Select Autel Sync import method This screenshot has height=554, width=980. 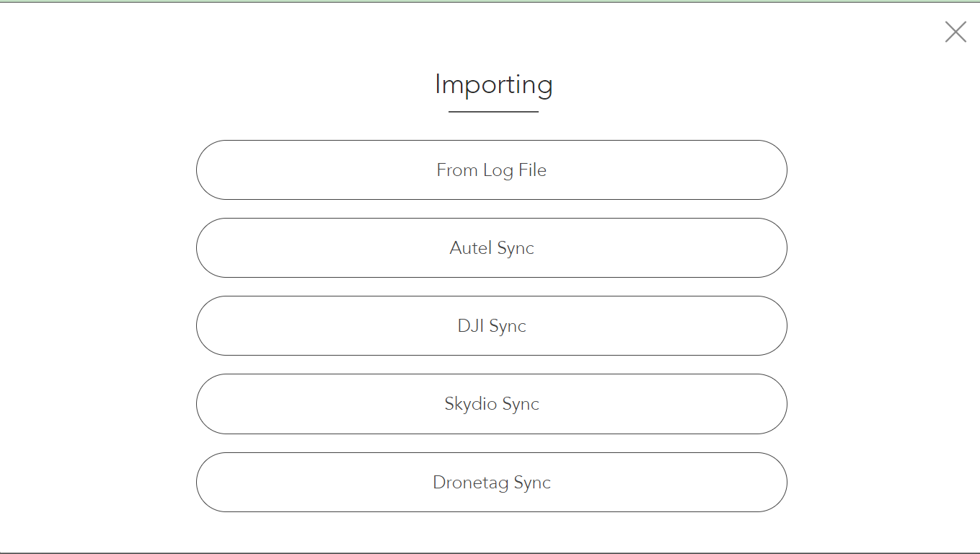click(491, 248)
